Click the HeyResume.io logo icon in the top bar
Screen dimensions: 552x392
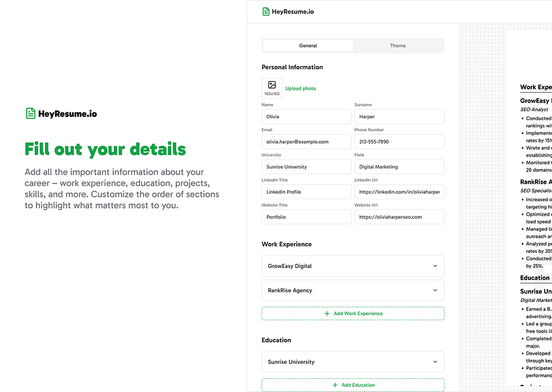(266, 11)
